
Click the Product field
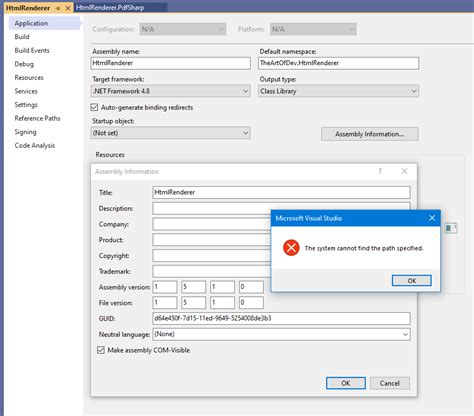tap(212, 240)
